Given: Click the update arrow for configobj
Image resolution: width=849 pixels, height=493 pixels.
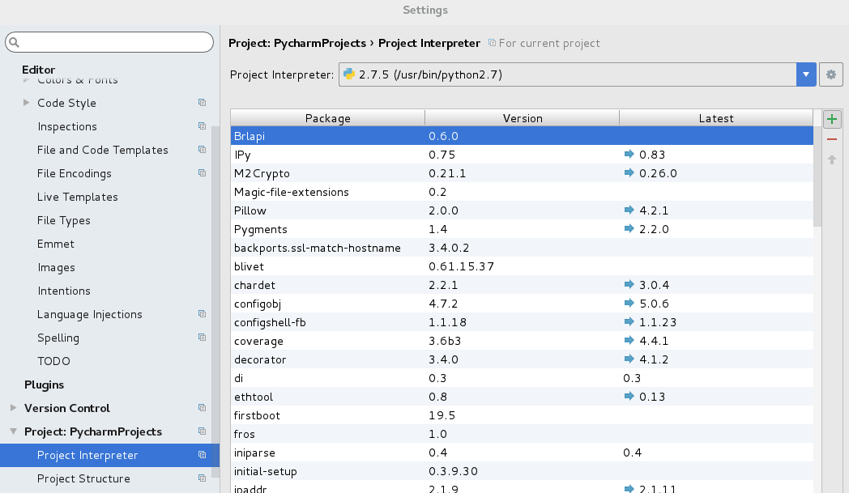Looking at the screenshot, I should pos(629,303).
